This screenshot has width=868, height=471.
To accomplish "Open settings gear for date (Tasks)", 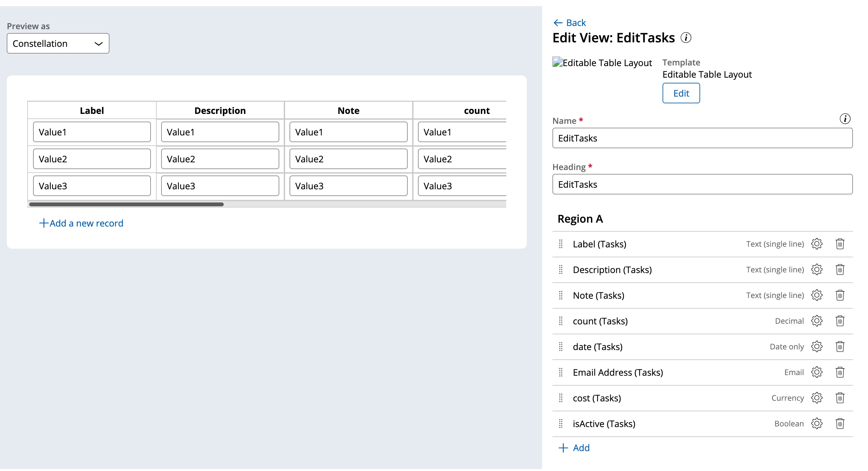I will [816, 347].
